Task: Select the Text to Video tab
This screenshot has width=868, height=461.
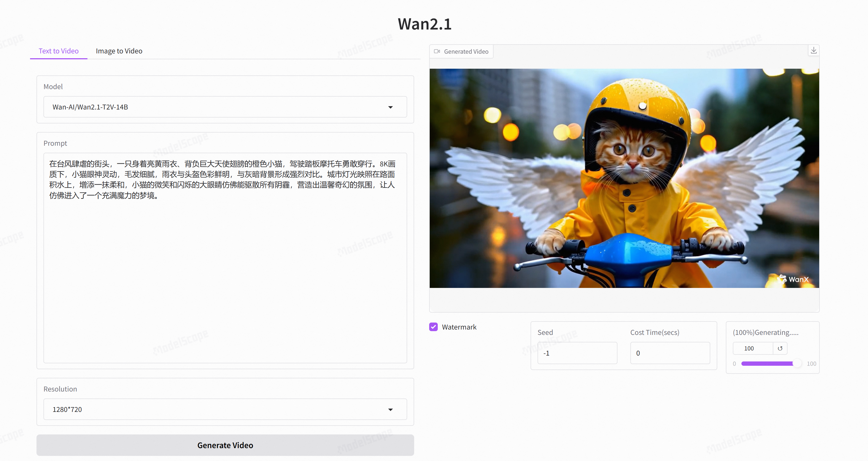Action: click(x=59, y=51)
